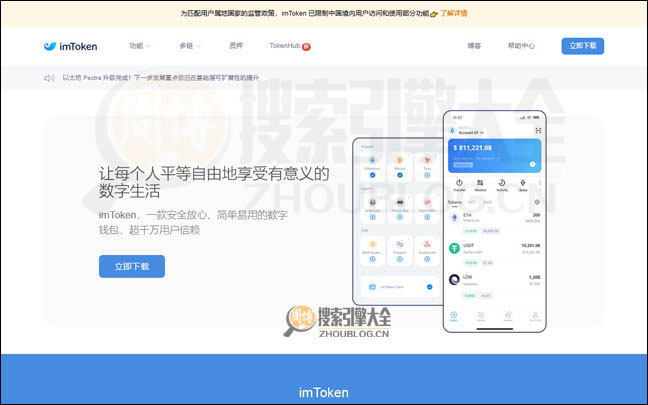Click the speaker announcement icon
Screen dimensions: 648x405
(49, 78)
